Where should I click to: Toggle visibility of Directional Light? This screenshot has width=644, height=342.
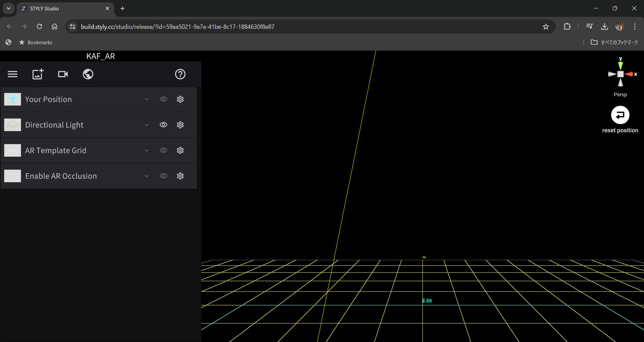click(163, 125)
